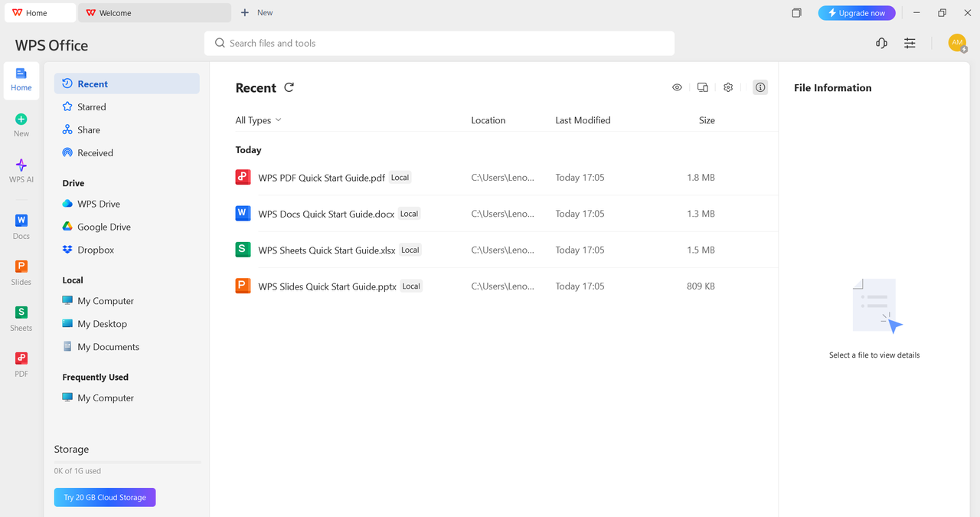Open WPS Drive
This screenshot has height=517, width=980.
click(x=126, y=204)
